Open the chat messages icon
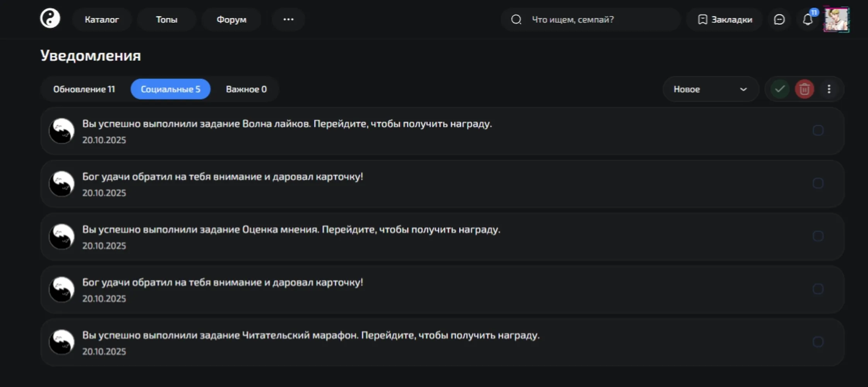 pos(779,19)
